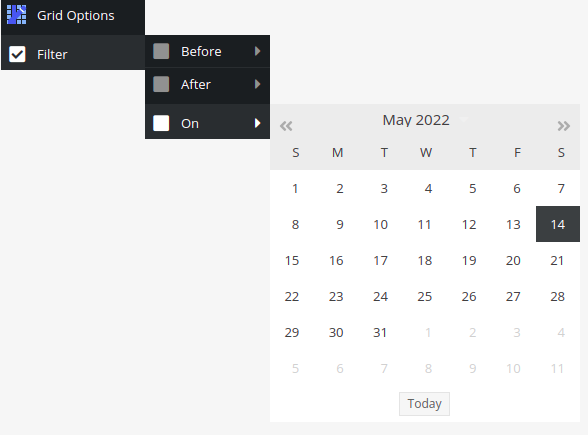Tick the On filter checkbox
Viewport: 588px width, 435px height.
pos(161,123)
